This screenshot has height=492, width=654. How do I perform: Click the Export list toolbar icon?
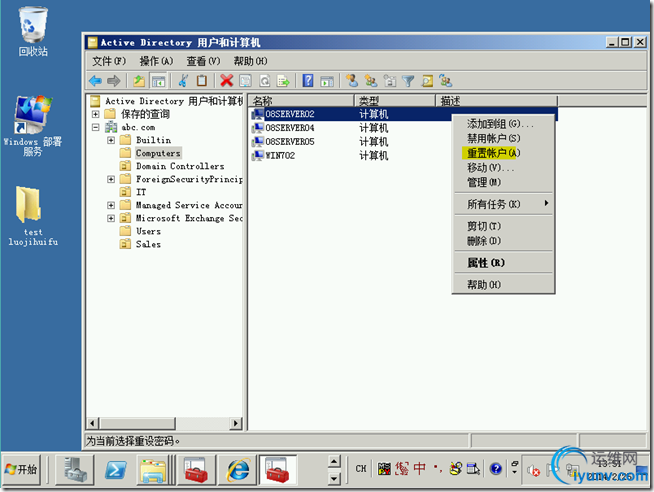283,80
